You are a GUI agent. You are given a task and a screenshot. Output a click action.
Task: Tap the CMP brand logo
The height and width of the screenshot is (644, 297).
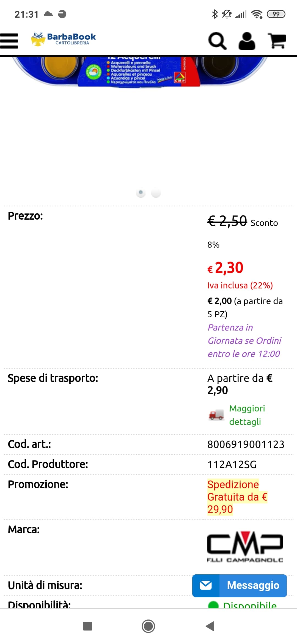245,547
